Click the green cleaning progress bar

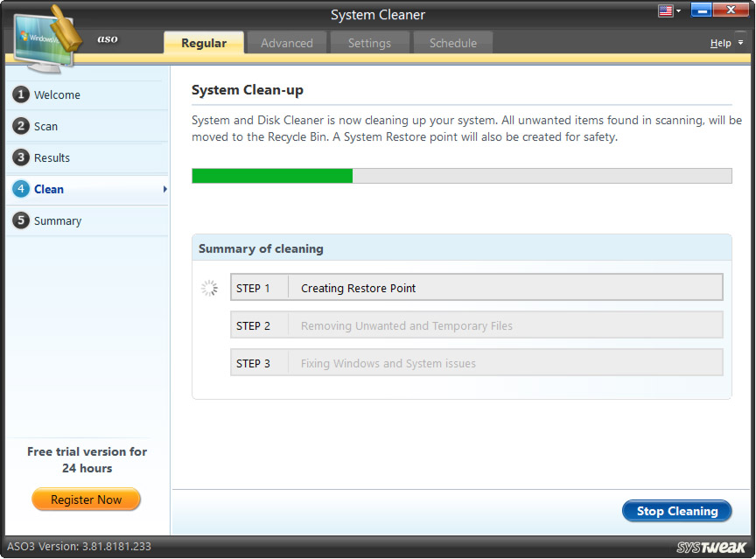point(271,175)
